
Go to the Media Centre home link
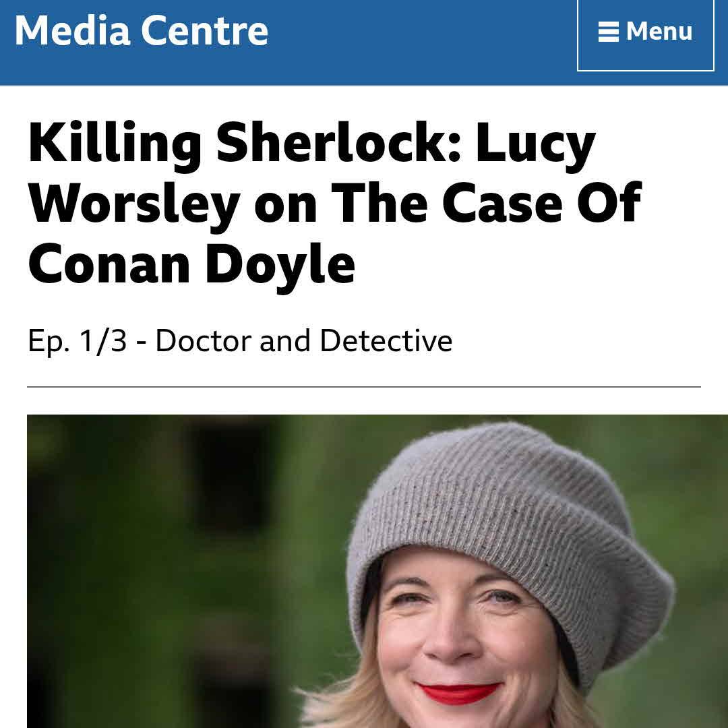[142, 30]
